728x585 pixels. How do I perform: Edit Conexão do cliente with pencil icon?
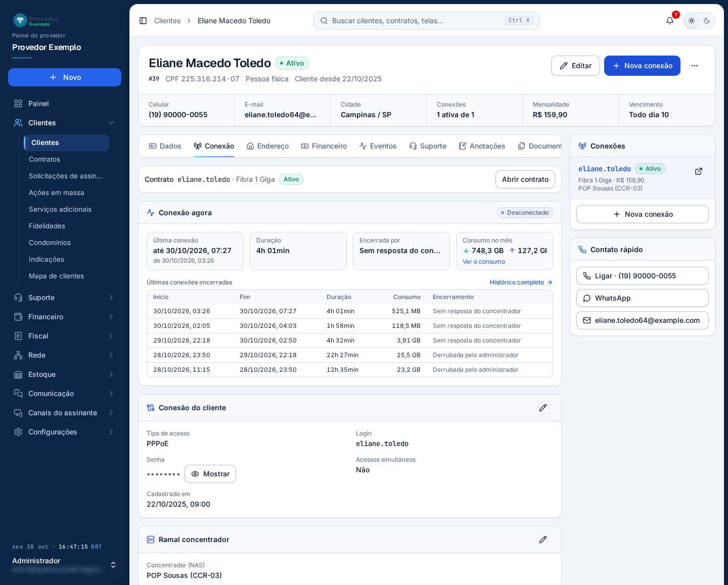tap(543, 408)
